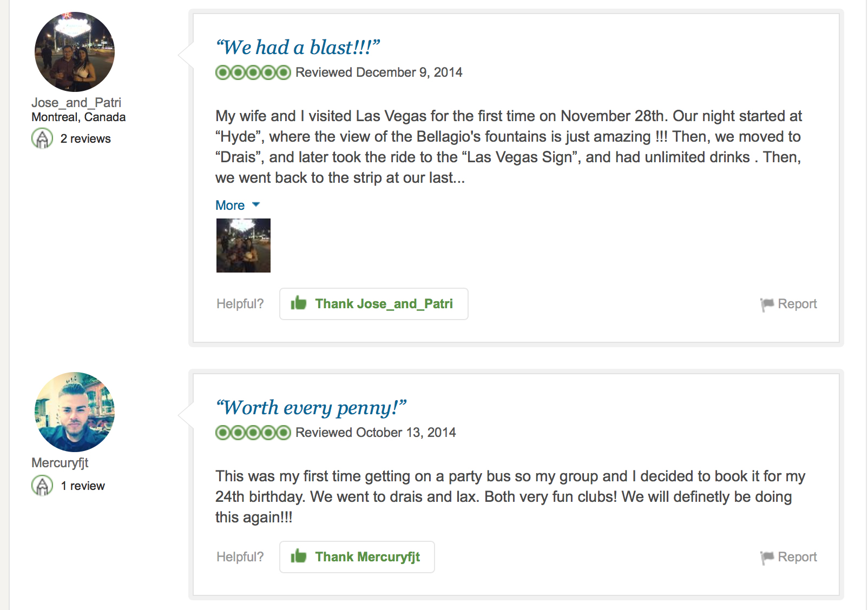Click contributor badge icon beside 1 review
Viewport: 868px width, 610px height.
click(42, 486)
